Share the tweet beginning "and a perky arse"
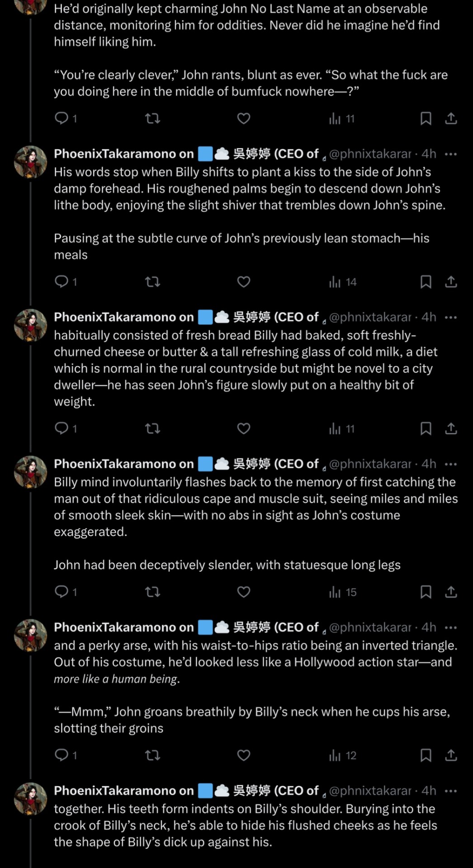The width and height of the screenshot is (473, 868). 451,755
